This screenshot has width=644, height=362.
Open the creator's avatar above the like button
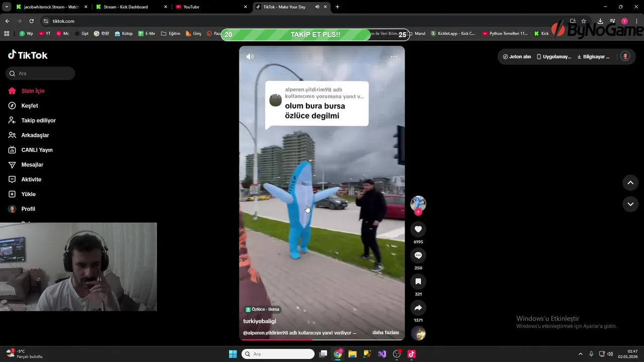418,203
